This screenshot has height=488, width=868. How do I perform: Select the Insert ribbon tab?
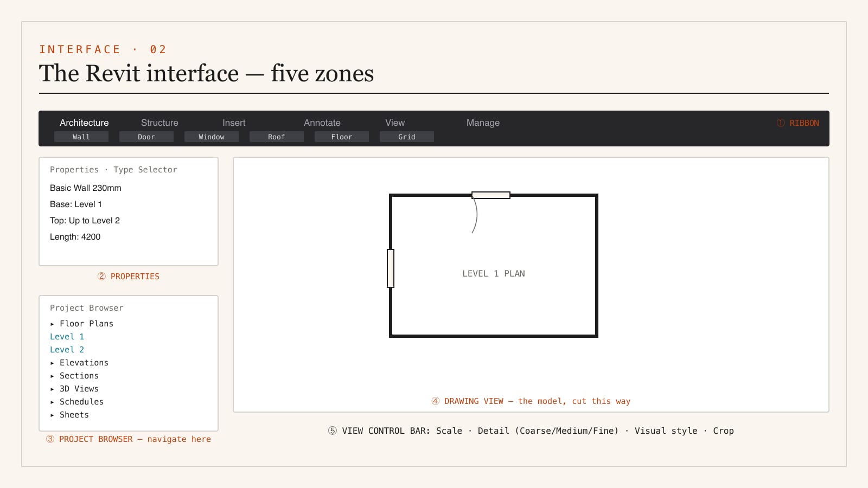(234, 123)
